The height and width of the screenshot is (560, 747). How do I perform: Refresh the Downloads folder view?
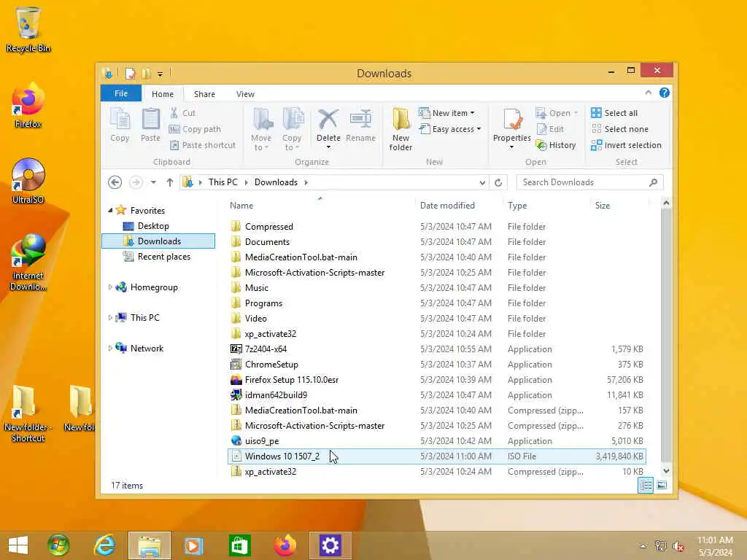click(498, 182)
